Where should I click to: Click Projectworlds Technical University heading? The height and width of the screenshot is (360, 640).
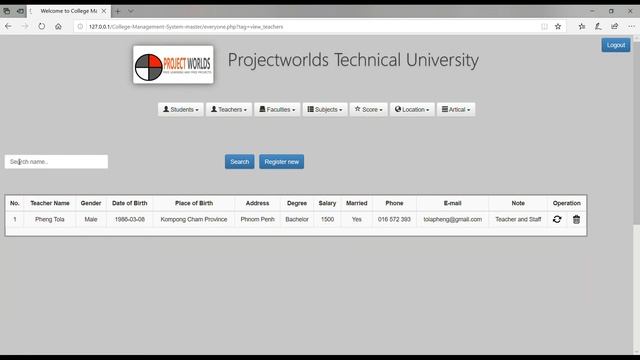click(x=353, y=60)
